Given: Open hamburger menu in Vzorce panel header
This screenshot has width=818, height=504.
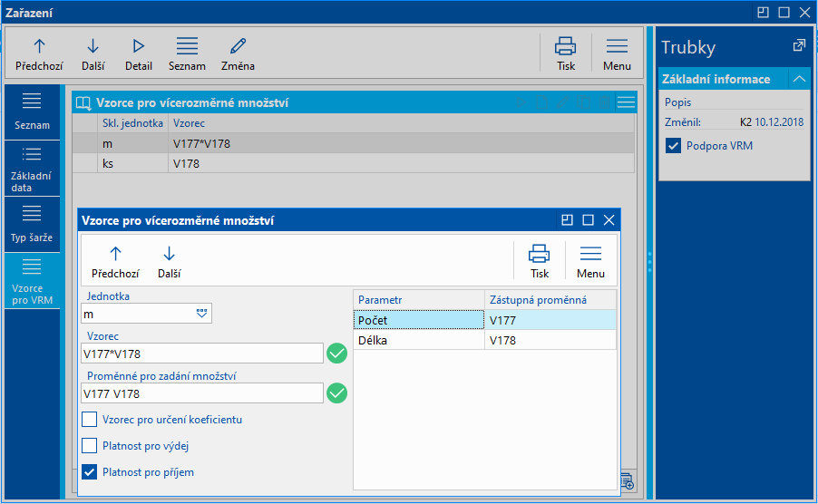Looking at the screenshot, I should click(626, 102).
